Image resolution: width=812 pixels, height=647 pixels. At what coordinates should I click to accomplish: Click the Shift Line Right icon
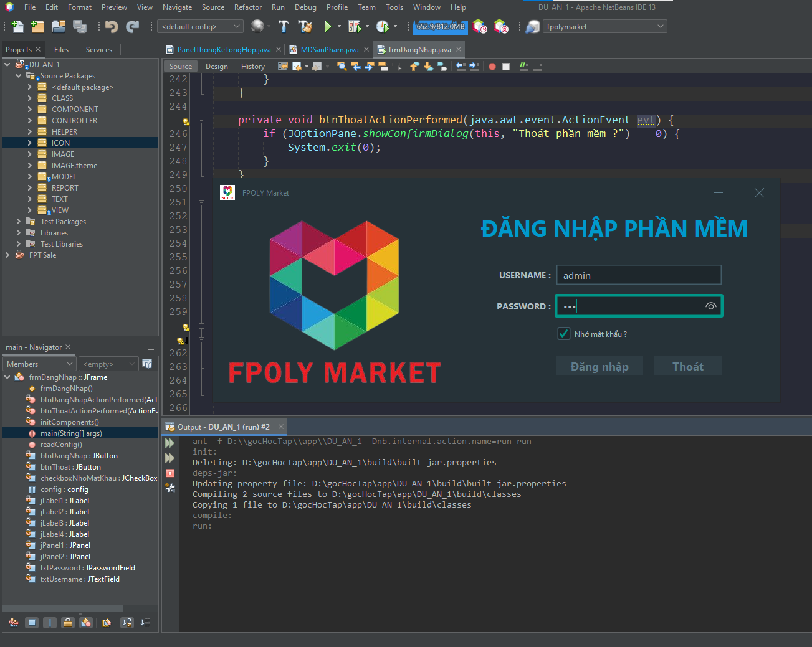coord(474,66)
